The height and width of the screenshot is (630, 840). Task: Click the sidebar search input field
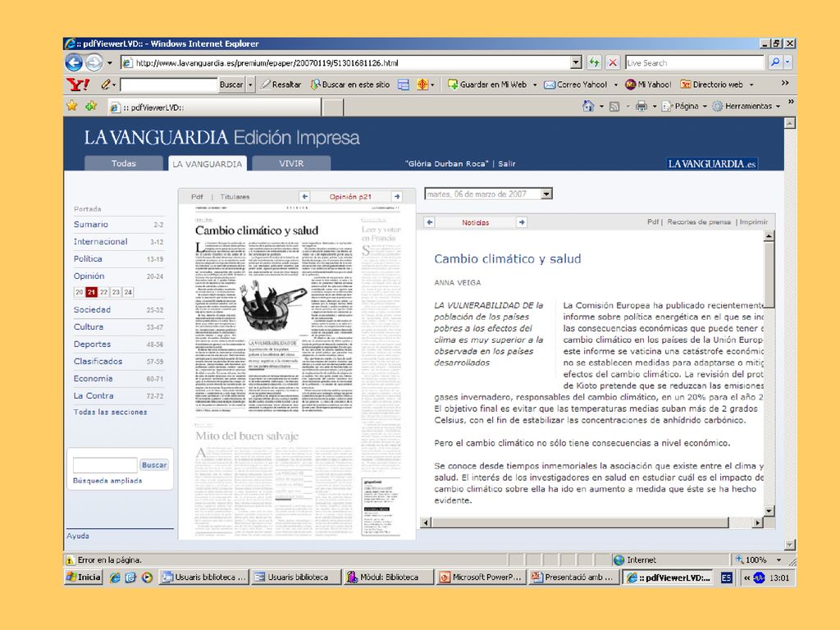tap(105, 465)
